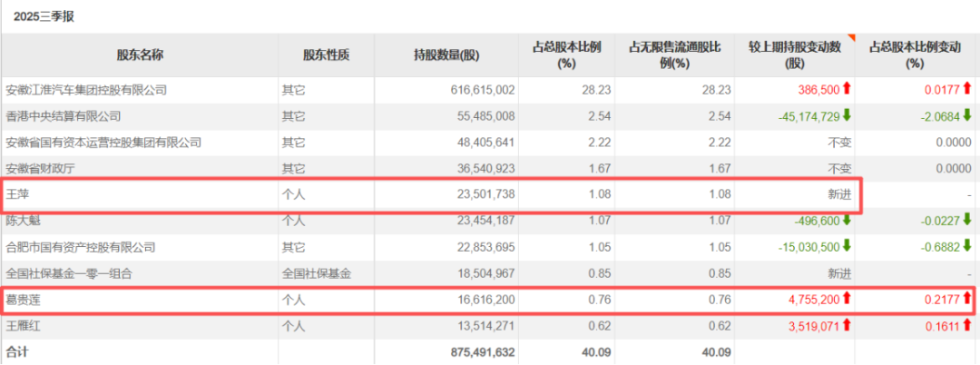Select shareholder 王雁红

click(x=23, y=326)
